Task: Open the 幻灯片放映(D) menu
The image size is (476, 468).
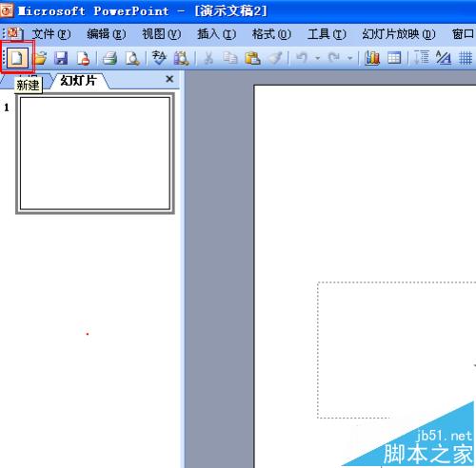Action: [399, 34]
